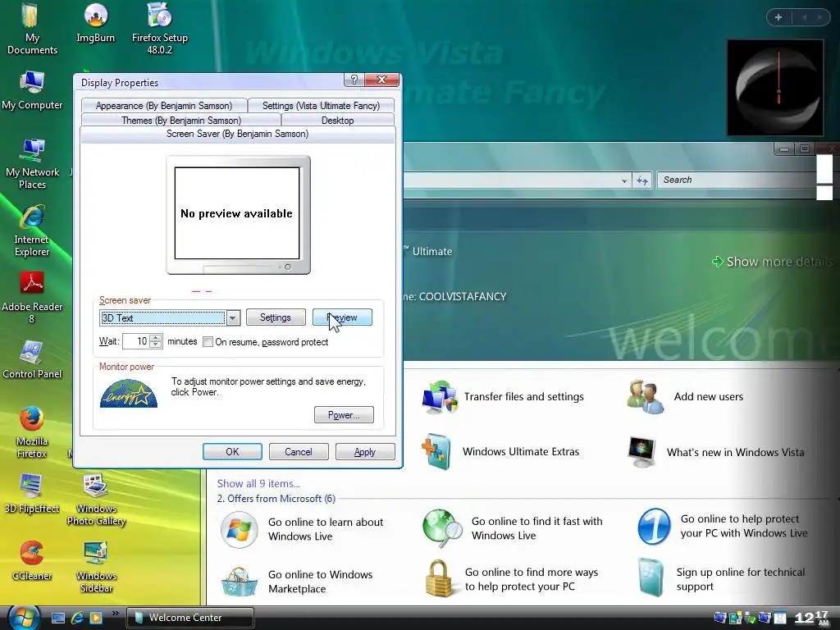Switch to Themes (By Benjamin Samson) tab

click(181, 120)
